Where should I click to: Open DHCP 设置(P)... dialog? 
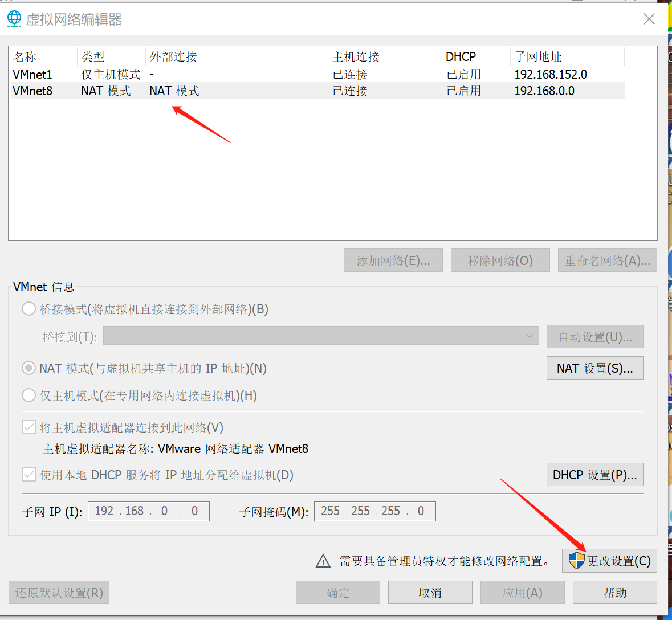coord(595,474)
